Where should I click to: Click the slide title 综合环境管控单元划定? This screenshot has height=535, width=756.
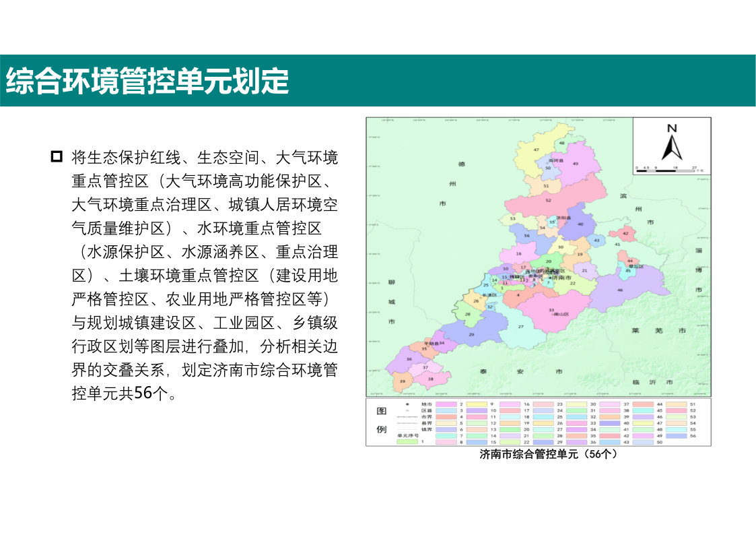[x=147, y=81]
